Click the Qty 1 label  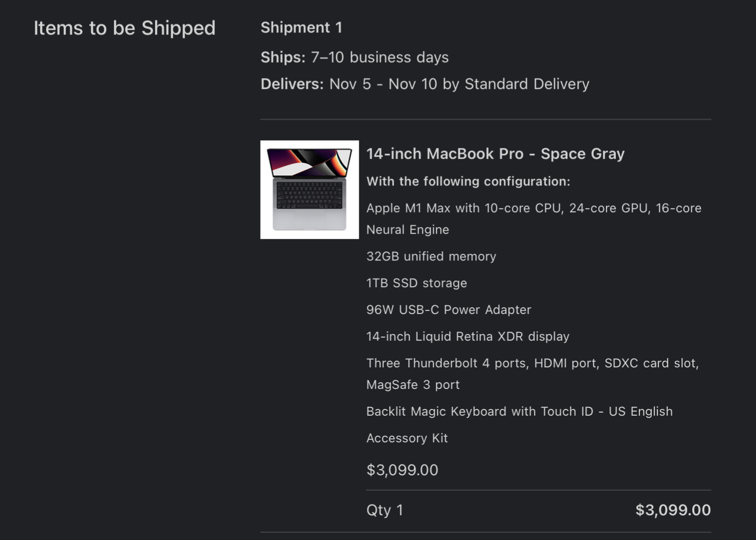pos(384,510)
